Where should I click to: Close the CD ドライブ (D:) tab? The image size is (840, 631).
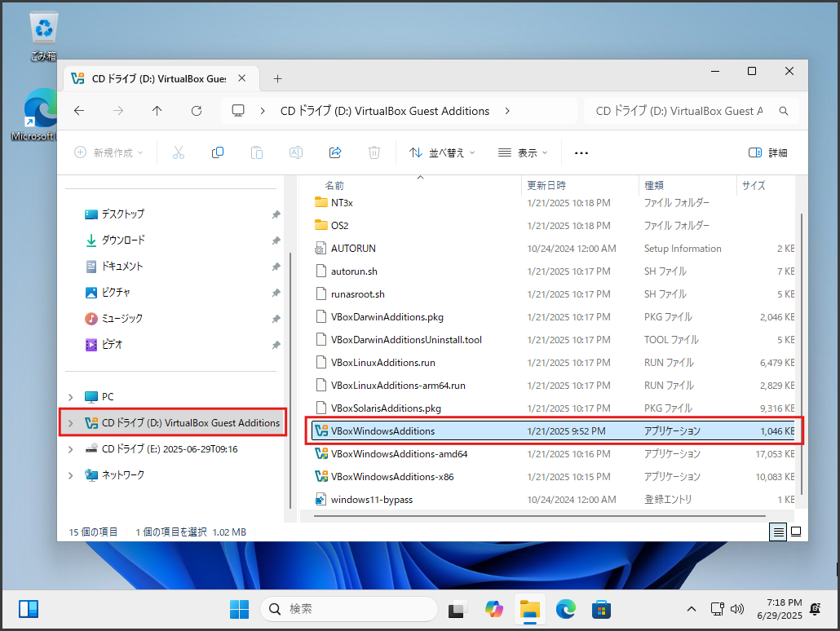242,78
